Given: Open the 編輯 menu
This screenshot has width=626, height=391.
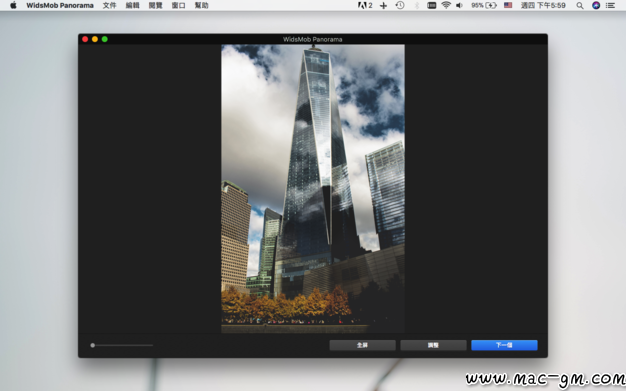Looking at the screenshot, I should [x=132, y=5].
